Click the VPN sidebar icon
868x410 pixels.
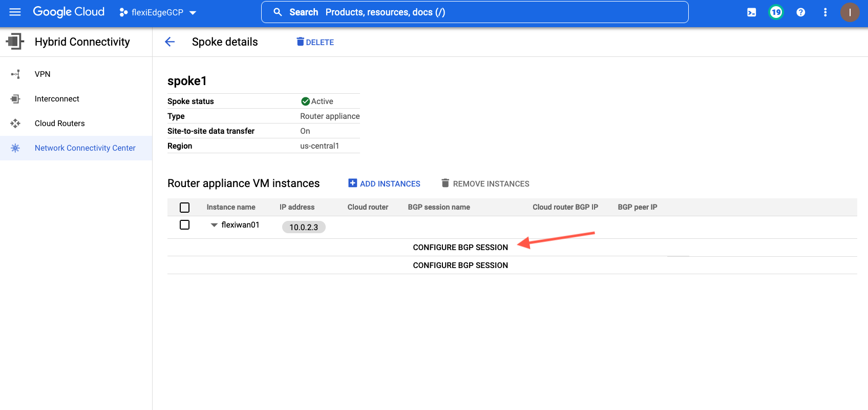pos(15,74)
